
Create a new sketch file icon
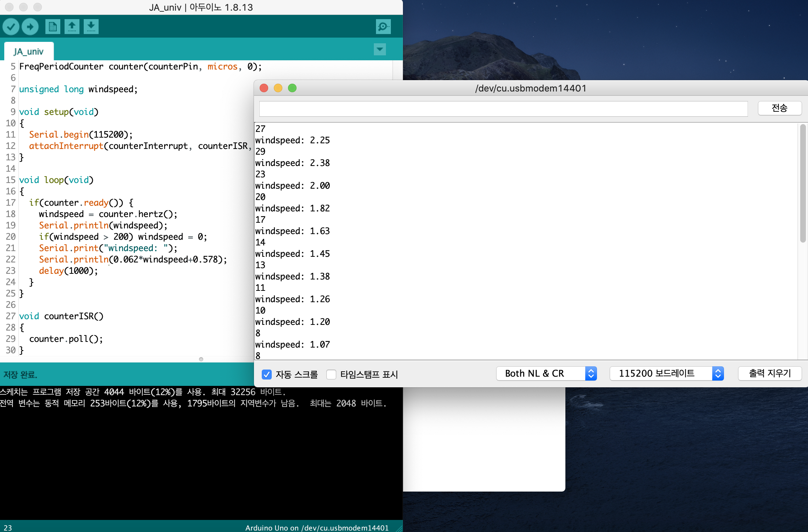[52, 27]
